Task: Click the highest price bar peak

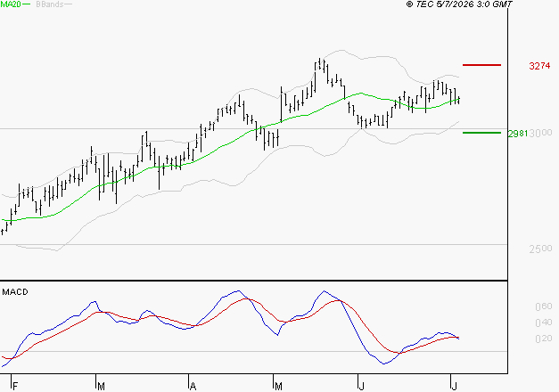Action: tap(320, 60)
